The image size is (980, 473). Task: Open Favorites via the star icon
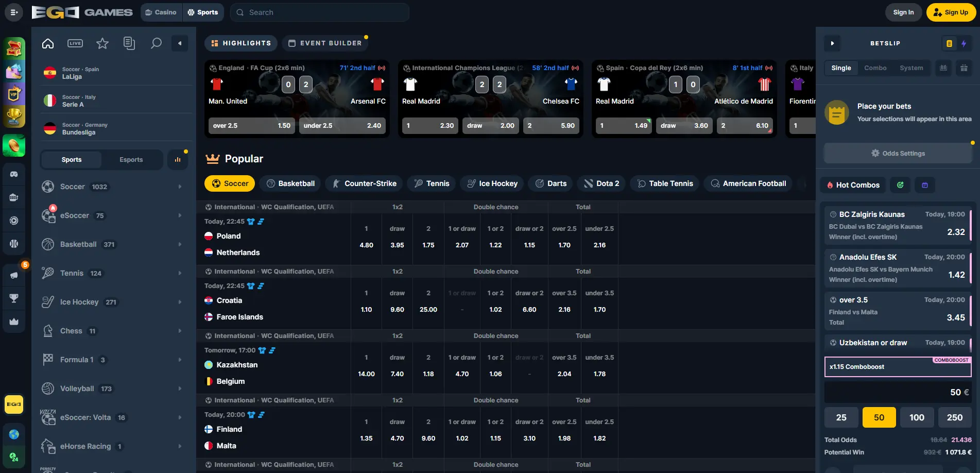102,43
